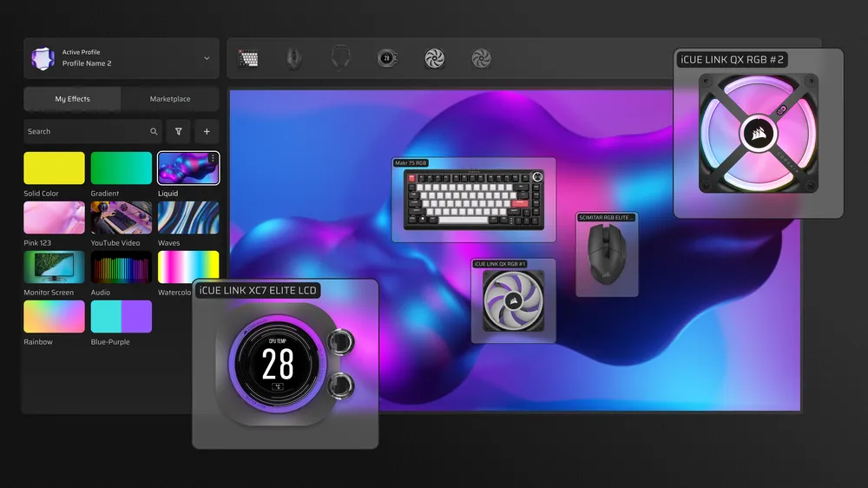Choose the Solid Color yellow effect
The height and width of the screenshot is (488, 868).
click(54, 168)
